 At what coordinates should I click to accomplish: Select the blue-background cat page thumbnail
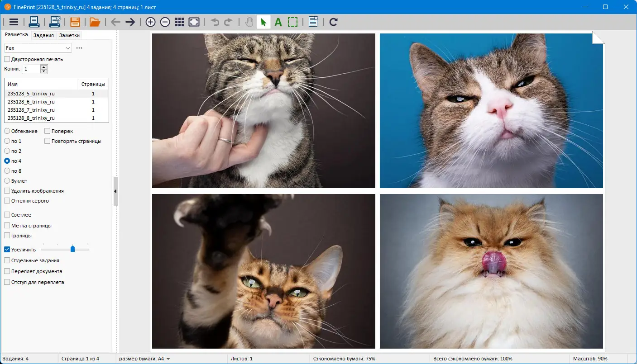491,110
